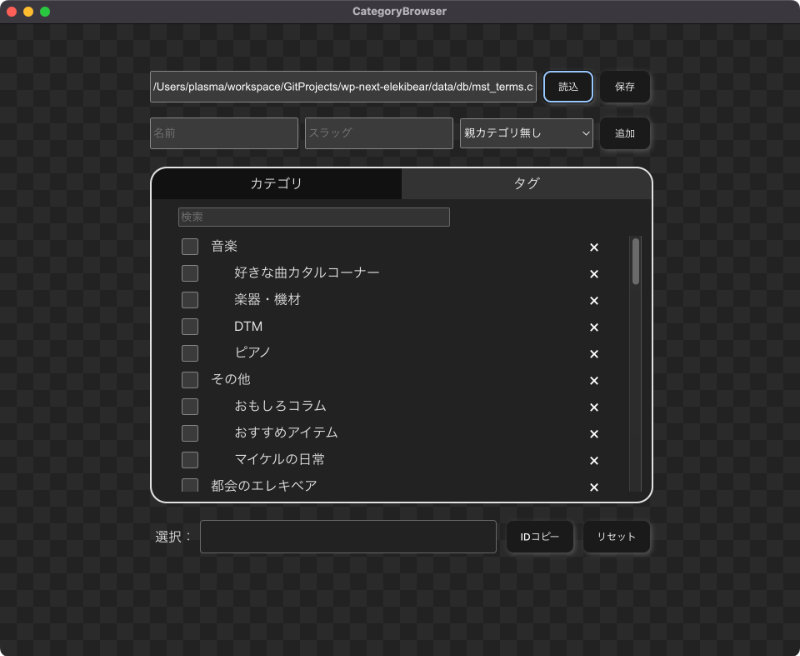This screenshot has height=656, width=800.
Task: Delete the DTM category using X icon
Action: pyautogui.click(x=593, y=327)
